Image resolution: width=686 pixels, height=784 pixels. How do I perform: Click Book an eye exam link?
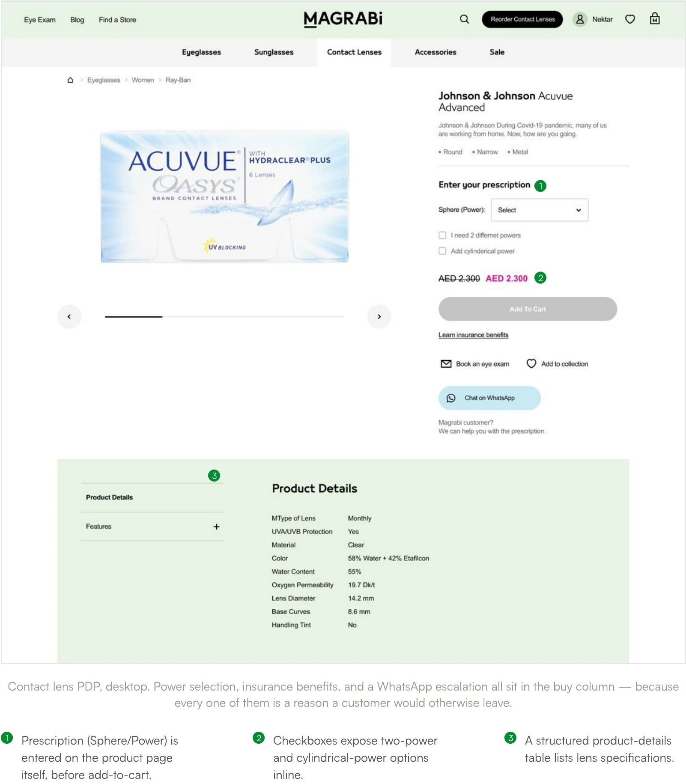(483, 364)
